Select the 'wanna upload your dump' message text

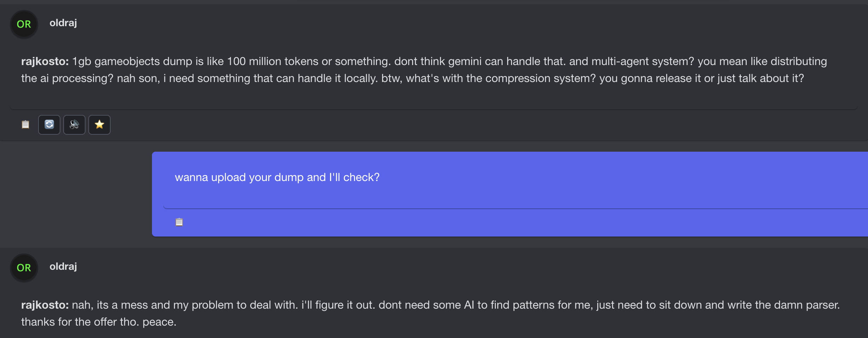(277, 177)
